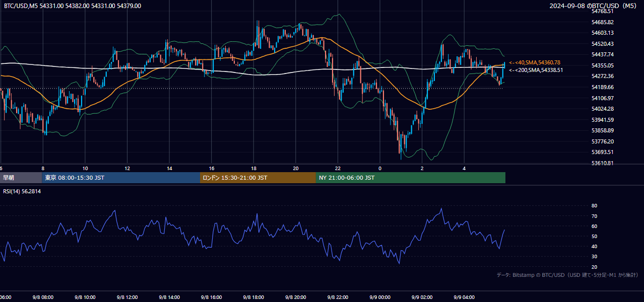Screen dimensions: 644x302
Task: Click price axis label 54603.13
Action: pyautogui.click(x=603, y=33)
